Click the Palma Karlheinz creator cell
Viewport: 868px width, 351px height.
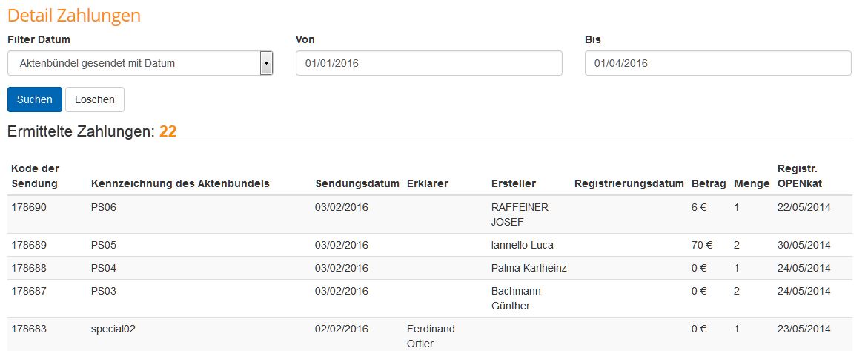click(529, 268)
